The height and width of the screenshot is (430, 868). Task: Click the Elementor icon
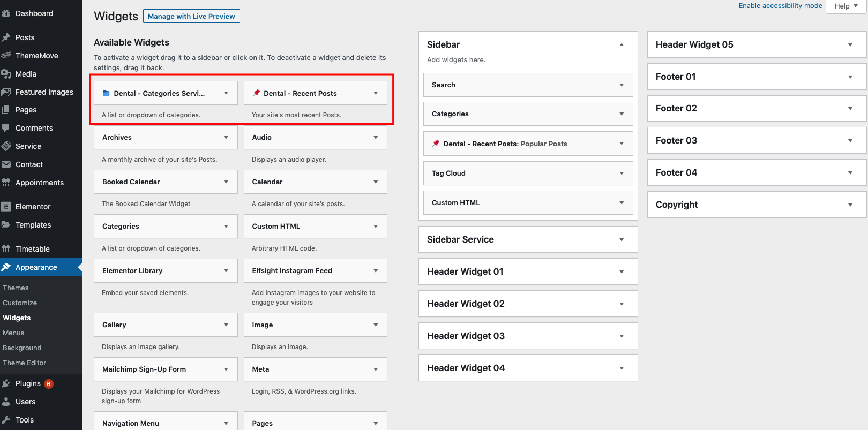tap(6, 207)
